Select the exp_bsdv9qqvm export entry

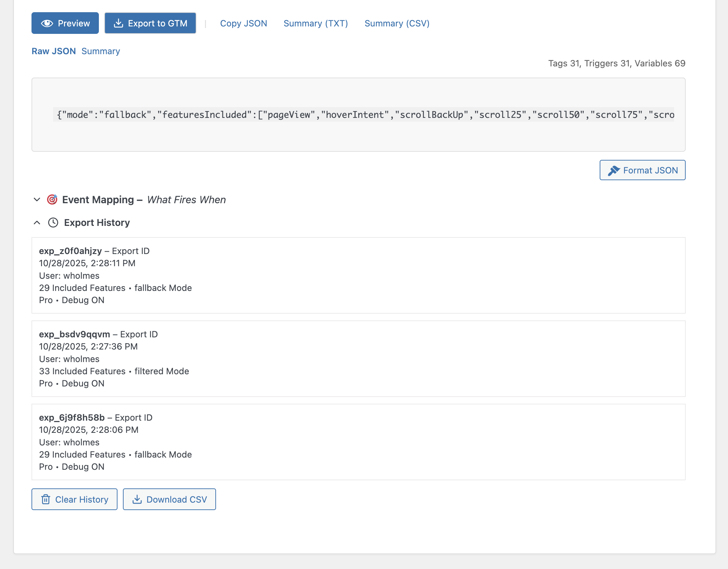[x=358, y=358]
